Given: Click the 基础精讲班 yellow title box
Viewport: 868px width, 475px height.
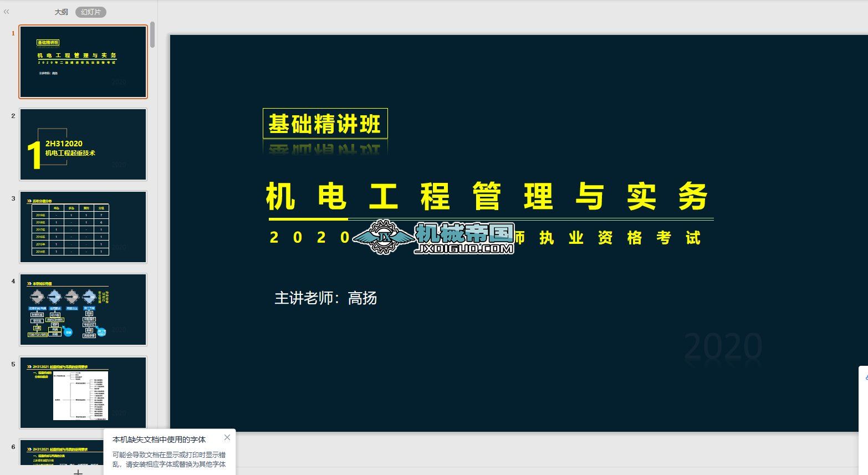Looking at the screenshot, I should [324, 124].
